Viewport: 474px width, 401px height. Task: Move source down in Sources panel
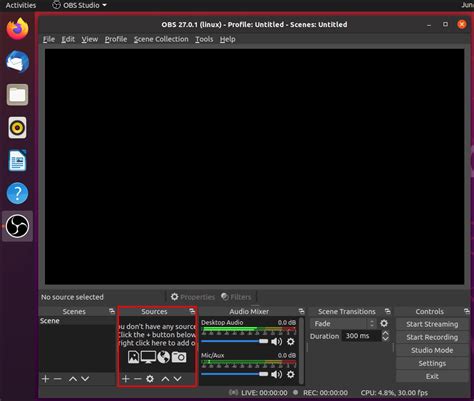click(x=178, y=379)
